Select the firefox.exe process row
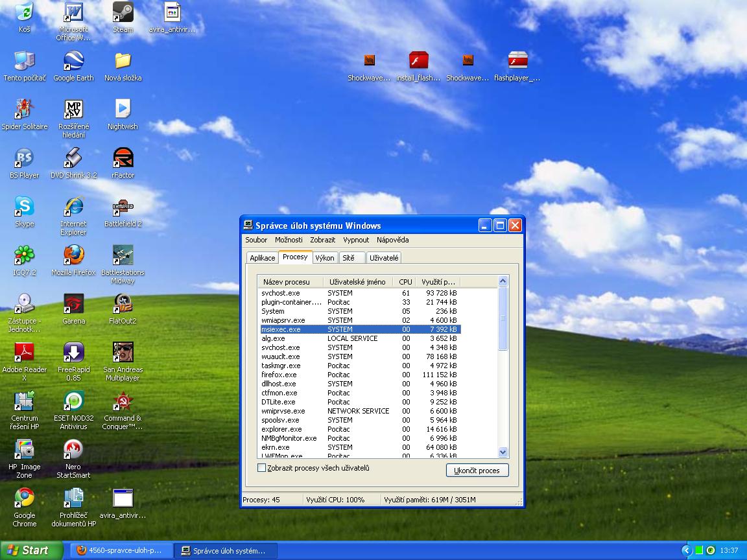Image resolution: width=747 pixels, height=560 pixels. pos(279,375)
